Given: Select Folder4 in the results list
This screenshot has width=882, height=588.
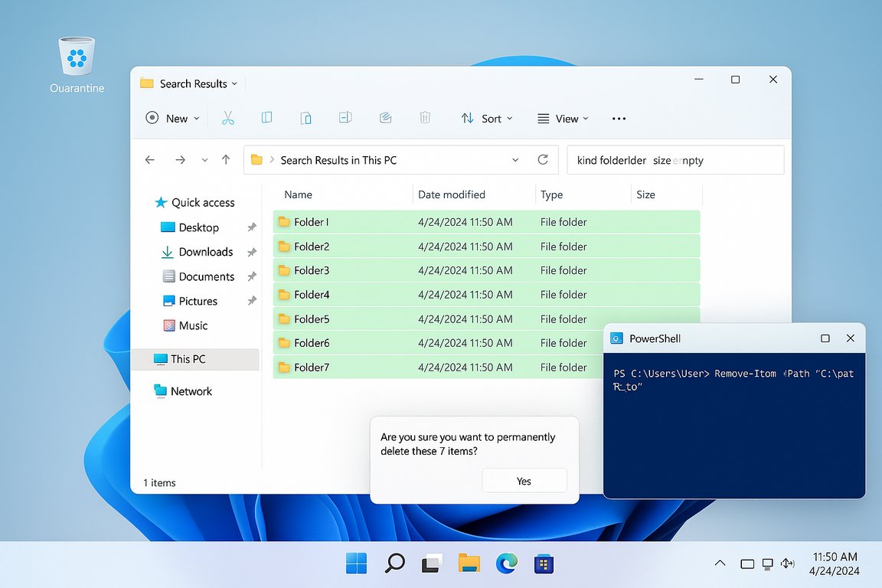Looking at the screenshot, I should point(312,295).
